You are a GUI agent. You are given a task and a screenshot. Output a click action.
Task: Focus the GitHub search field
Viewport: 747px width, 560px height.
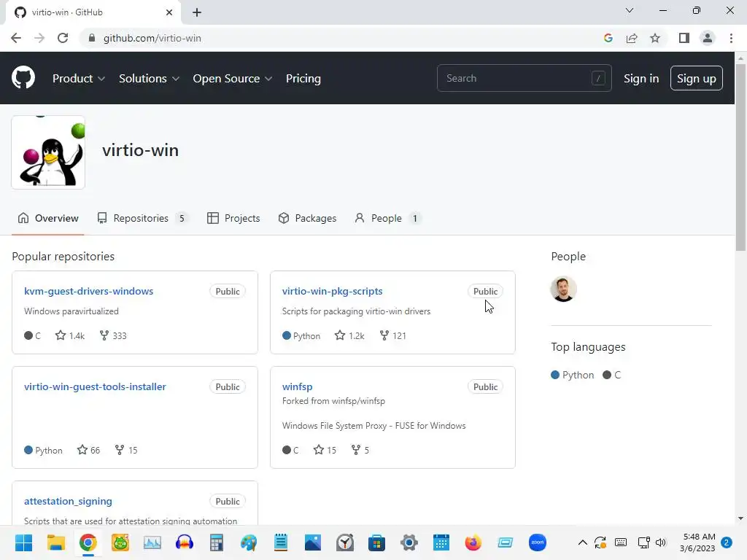tap(524, 78)
